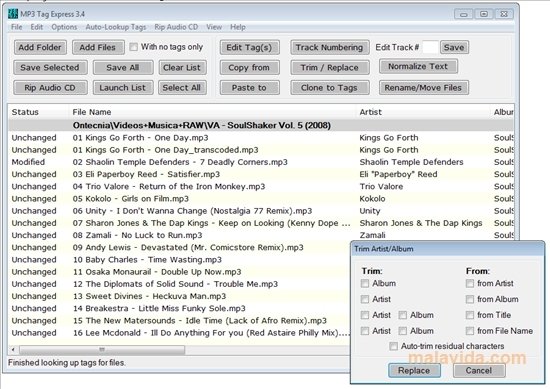Click the Save button next to Edit Track #
The width and height of the screenshot is (550, 389).
pyautogui.click(x=454, y=47)
